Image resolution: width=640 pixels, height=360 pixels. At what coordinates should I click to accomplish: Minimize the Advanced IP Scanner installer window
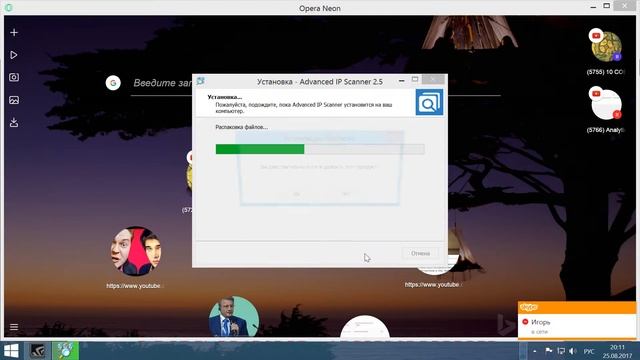coord(402,81)
